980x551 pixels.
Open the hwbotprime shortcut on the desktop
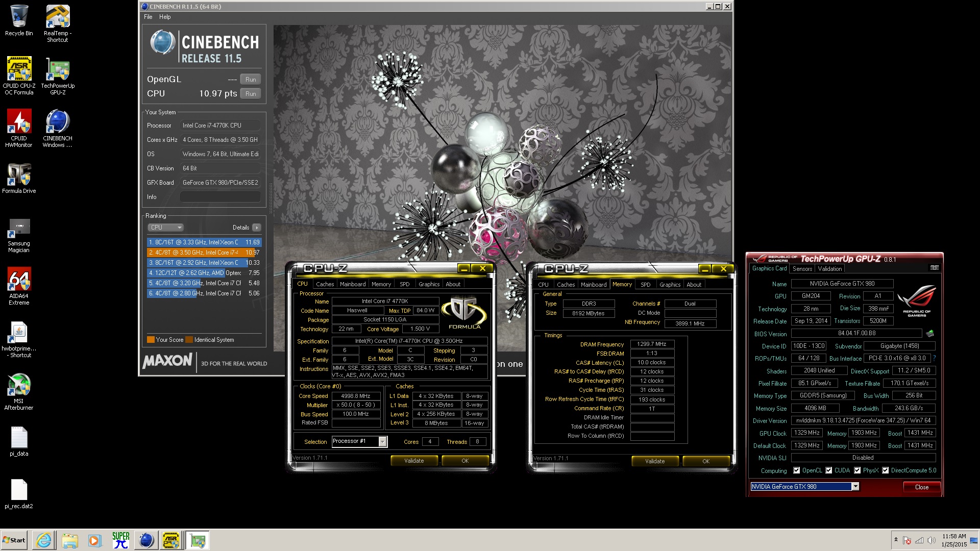(19, 339)
